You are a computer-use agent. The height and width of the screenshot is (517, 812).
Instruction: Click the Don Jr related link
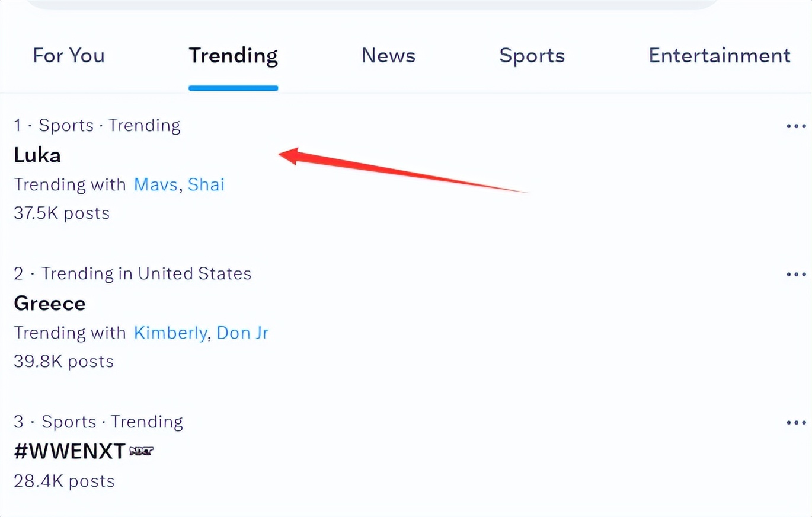pos(242,333)
